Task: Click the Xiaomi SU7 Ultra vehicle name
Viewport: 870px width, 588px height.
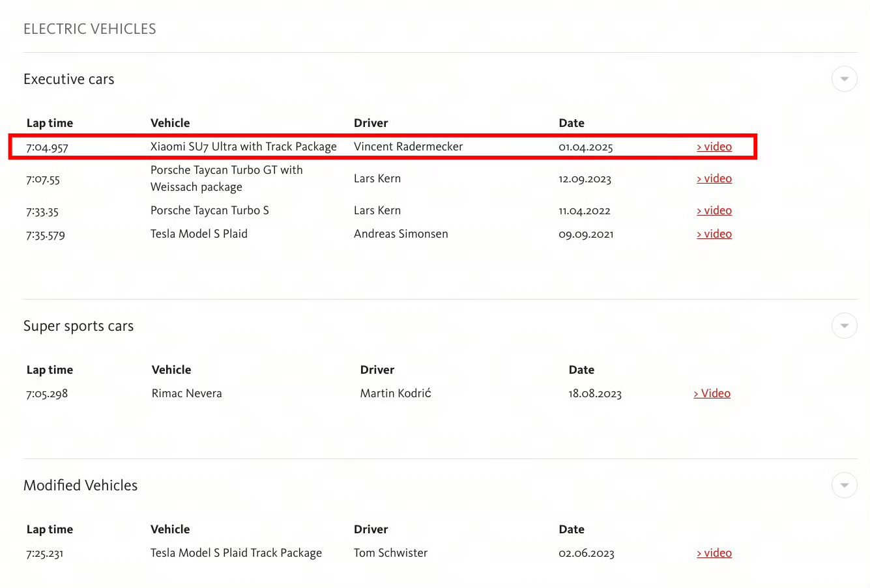Action: pos(243,147)
